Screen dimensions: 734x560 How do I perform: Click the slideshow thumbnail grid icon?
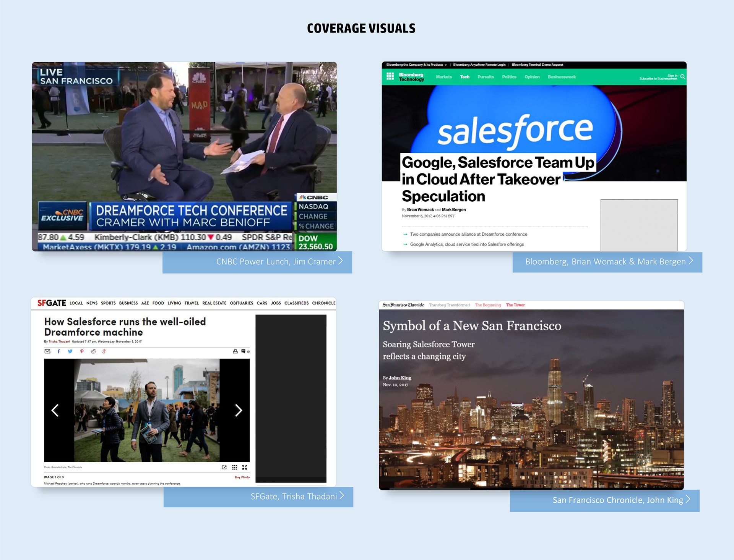(234, 467)
